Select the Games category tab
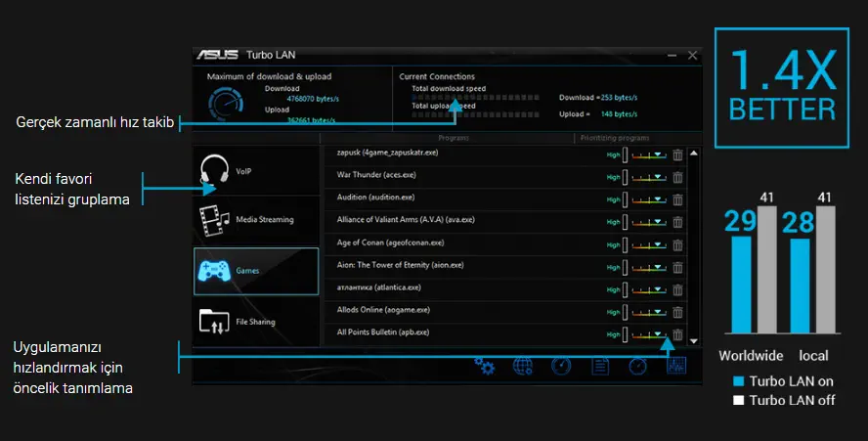868x441 pixels. 256,271
